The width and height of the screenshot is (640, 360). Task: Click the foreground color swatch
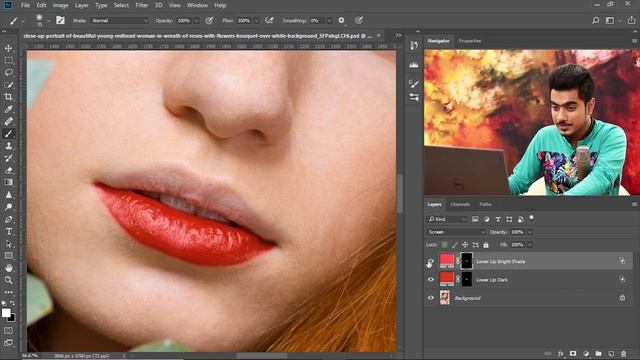coord(6,313)
